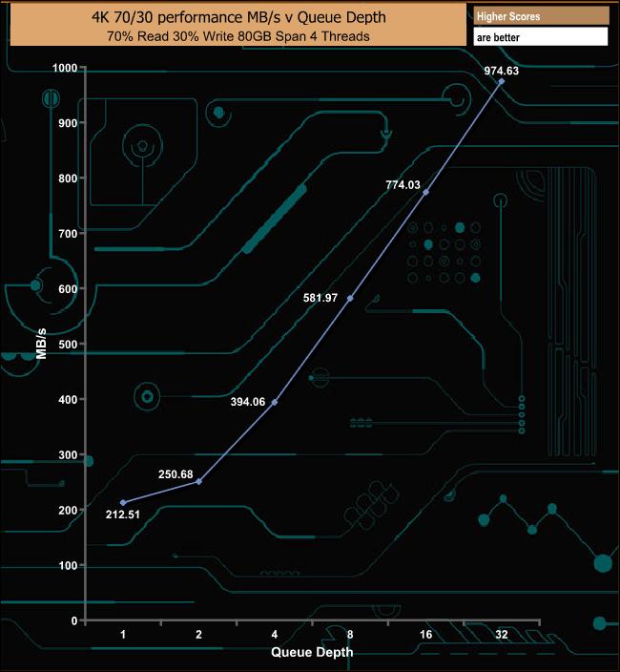Click the 212.51 data label
The width and height of the screenshot is (620, 672).
click(123, 514)
